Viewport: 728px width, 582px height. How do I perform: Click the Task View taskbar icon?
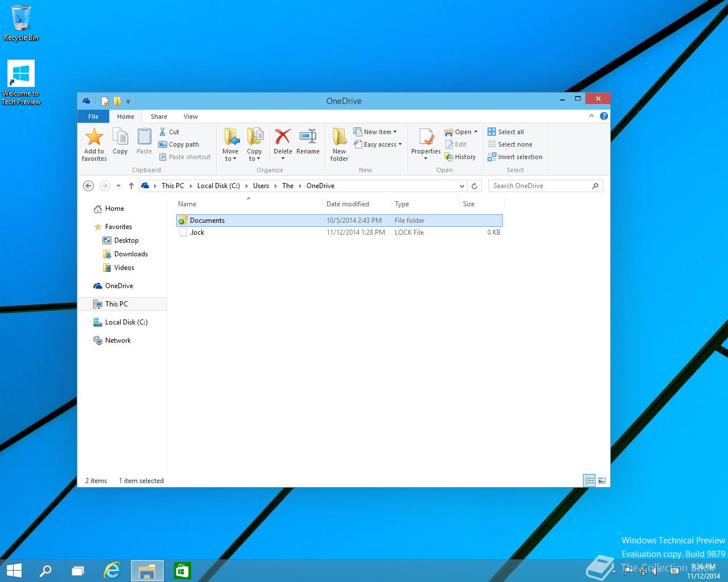point(78,571)
